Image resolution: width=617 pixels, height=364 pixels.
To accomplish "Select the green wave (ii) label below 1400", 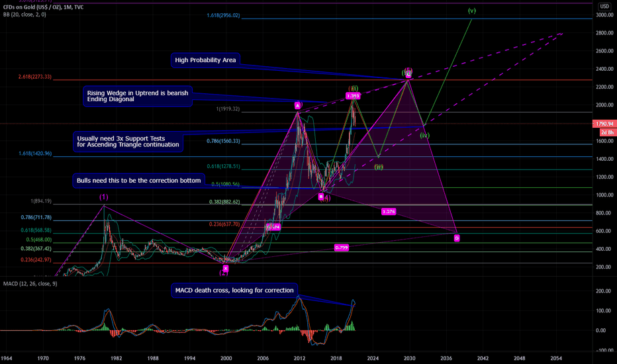I will tap(379, 167).
